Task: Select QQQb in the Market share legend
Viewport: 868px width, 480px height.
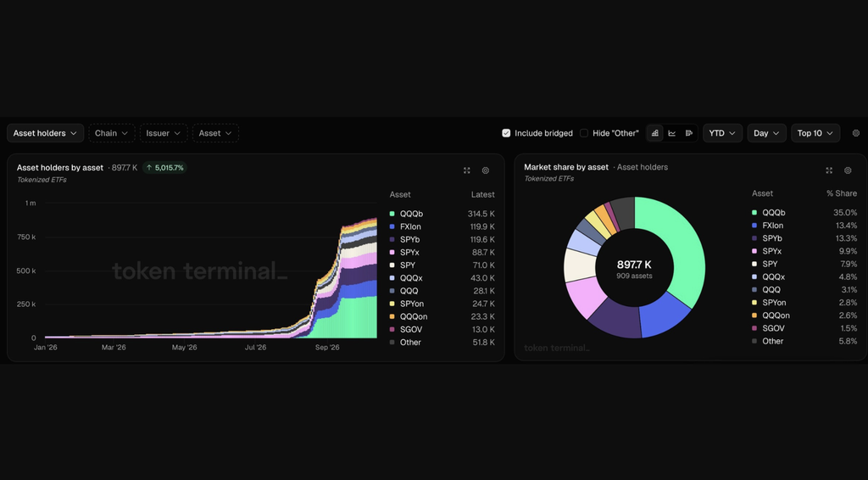Action: point(773,213)
